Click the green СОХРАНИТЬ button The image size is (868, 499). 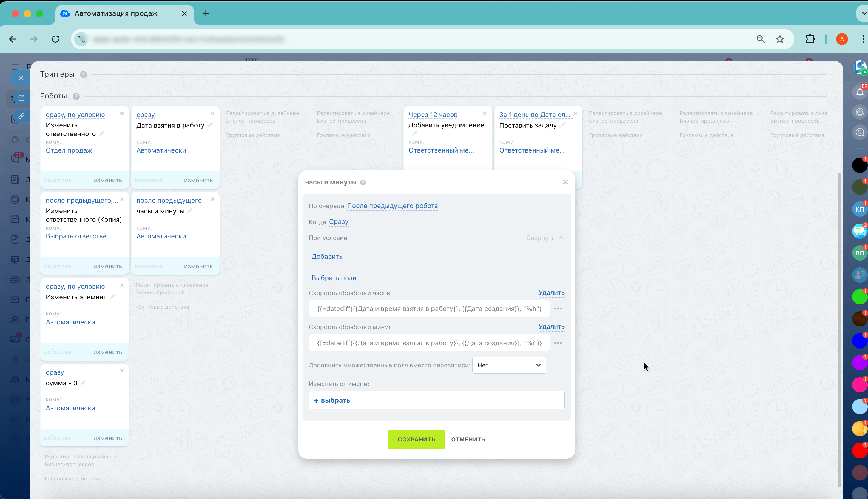pos(416,439)
